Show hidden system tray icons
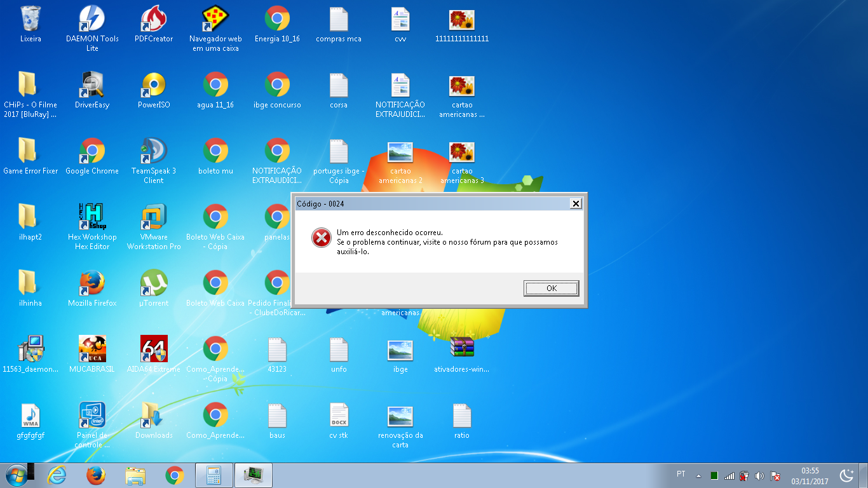The width and height of the screenshot is (868, 488). pos(699,475)
